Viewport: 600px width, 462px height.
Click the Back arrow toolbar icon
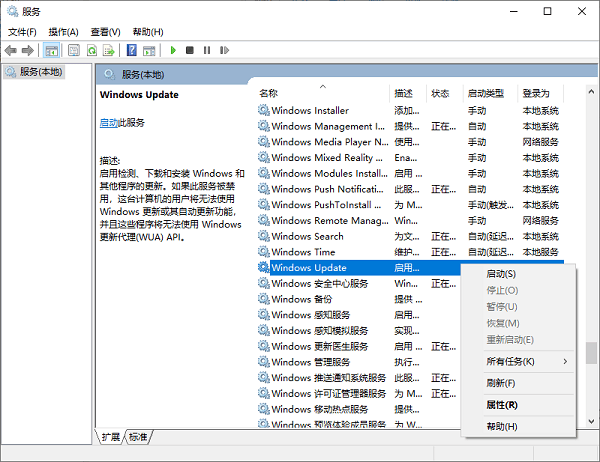[10, 50]
